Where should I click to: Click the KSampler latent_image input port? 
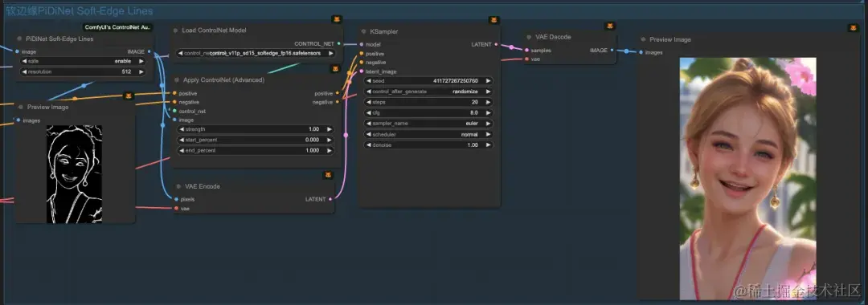tap(362, 71)
